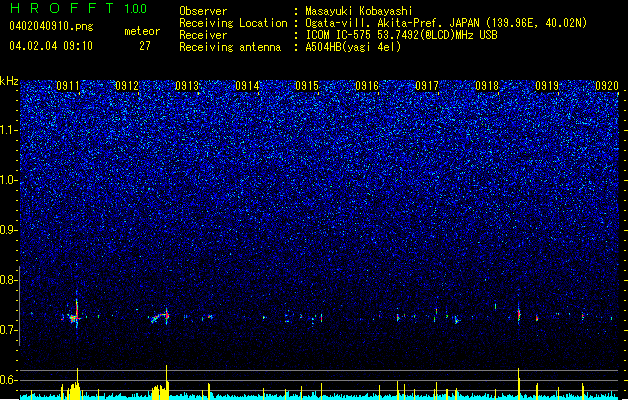629x400 pixels.
Task: Select the file name 0402040910.png
Action: [x=51, y=26]
